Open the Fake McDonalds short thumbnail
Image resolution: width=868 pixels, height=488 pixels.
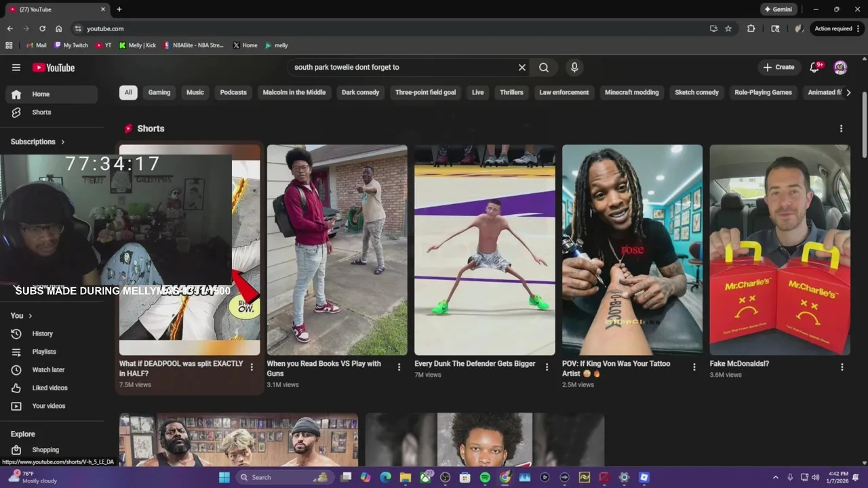click(780, 250)
